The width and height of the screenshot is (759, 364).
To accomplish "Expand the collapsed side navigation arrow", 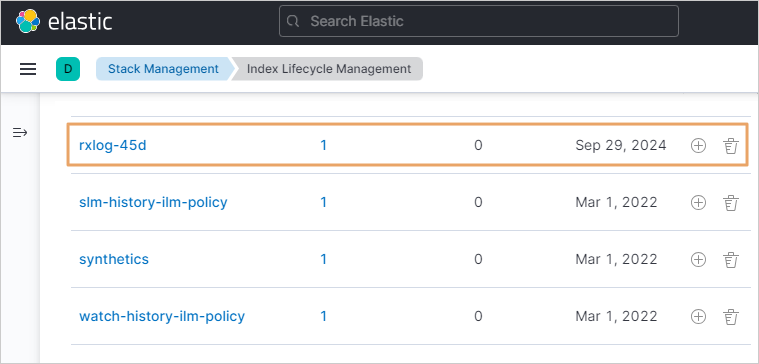I will [x=20, y=133].
